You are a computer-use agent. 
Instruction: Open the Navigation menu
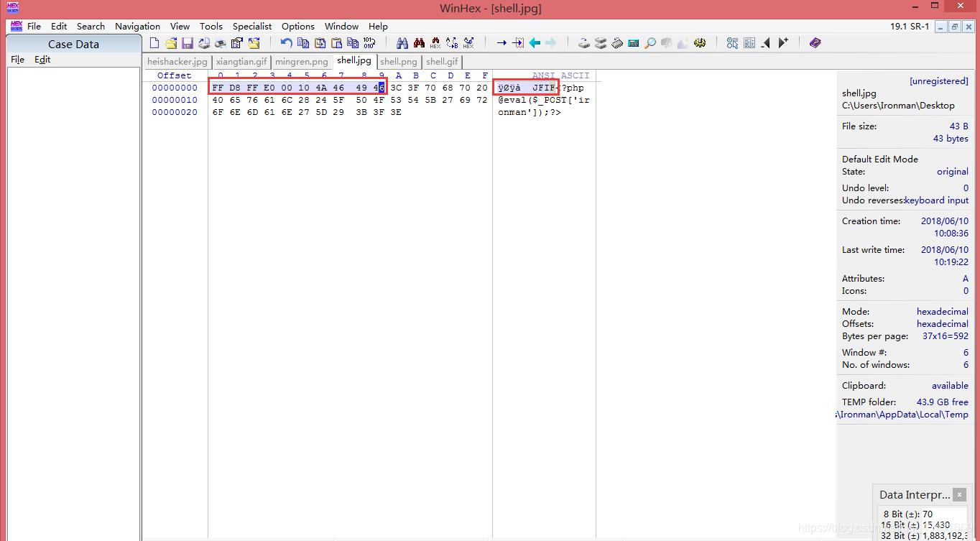137,26
